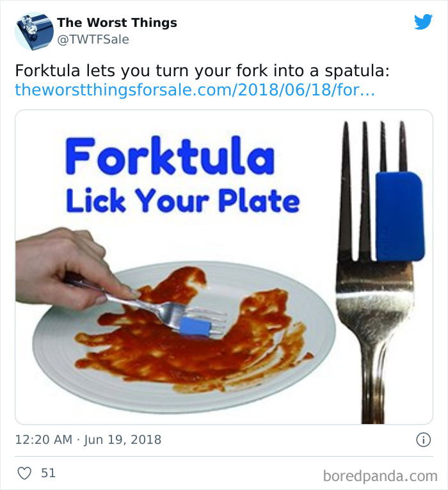Viewport: 448px width, 490px height.
Task: Open the Forktula product image
Action: [x=224, y=267]
